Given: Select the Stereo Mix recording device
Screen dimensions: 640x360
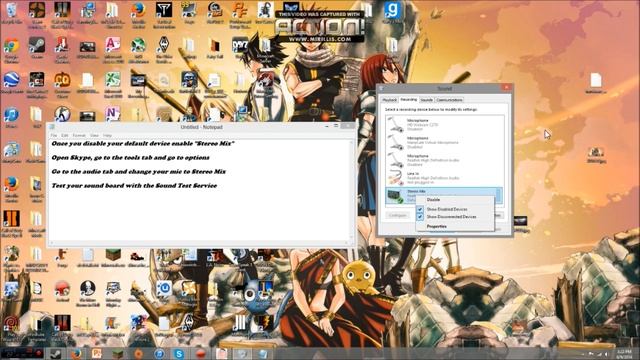Looking at the screenshot, I should click(x=444, y=196).
